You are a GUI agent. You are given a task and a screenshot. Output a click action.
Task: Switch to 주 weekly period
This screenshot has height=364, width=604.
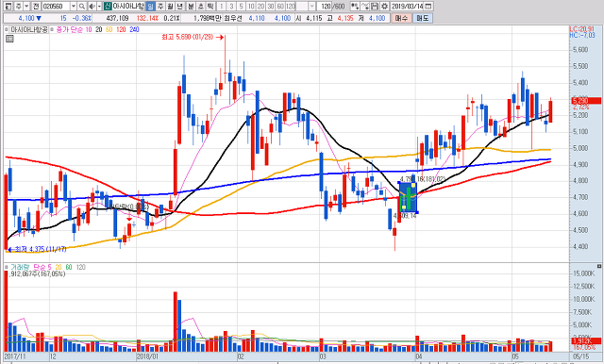click(160, 7)
